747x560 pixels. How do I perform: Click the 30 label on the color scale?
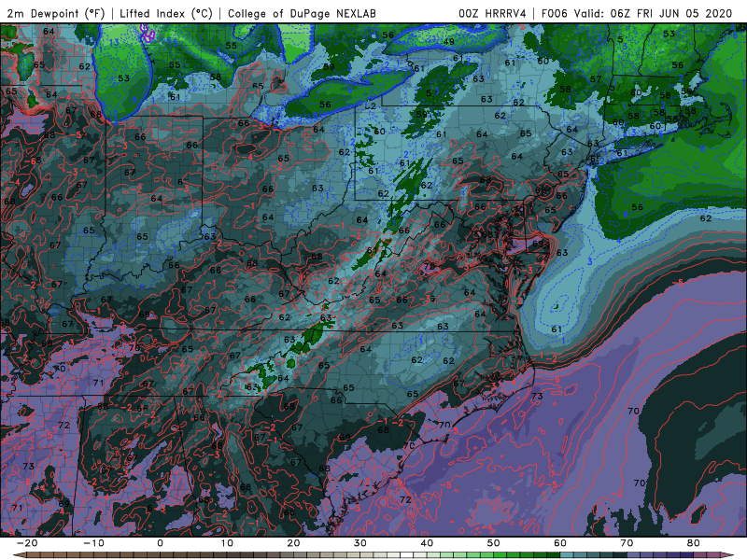click(x=360, y=543)
